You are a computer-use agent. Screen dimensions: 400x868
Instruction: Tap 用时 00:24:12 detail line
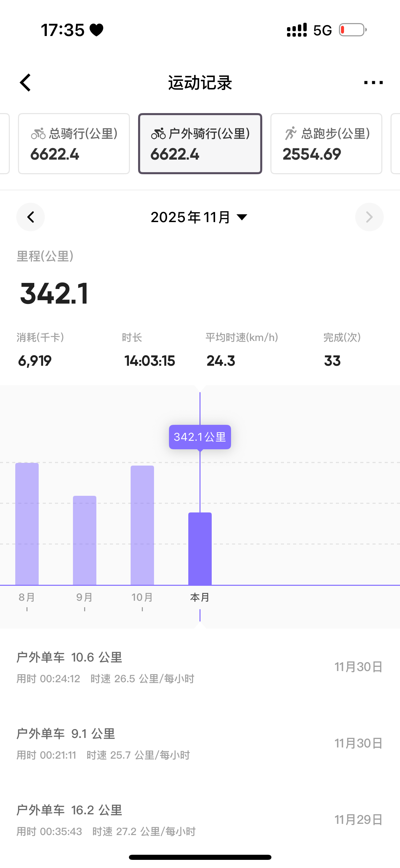pyautogui.click(x=49, y=679)
